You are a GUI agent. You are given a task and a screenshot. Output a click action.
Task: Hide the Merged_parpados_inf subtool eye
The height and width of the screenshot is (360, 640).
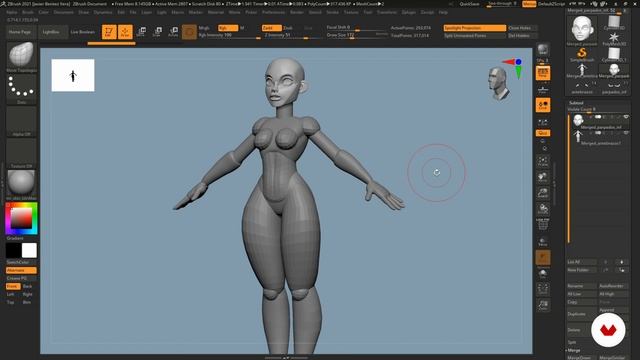pos(626,117)
